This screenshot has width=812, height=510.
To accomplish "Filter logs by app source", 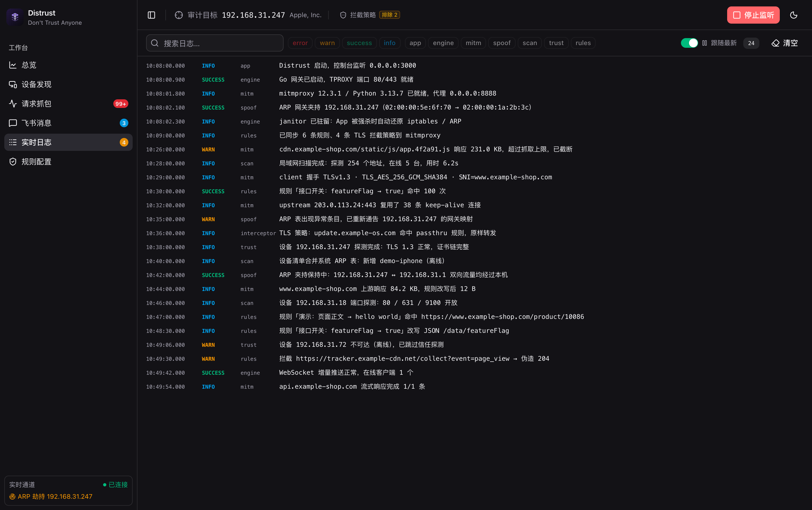I will pos(415,43).
